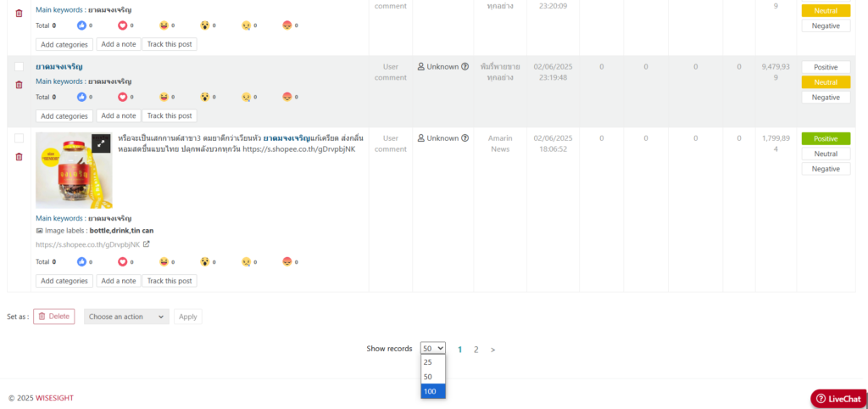
Task: Click the like reaction icon in the bottom post
Action: click(81, 262)
